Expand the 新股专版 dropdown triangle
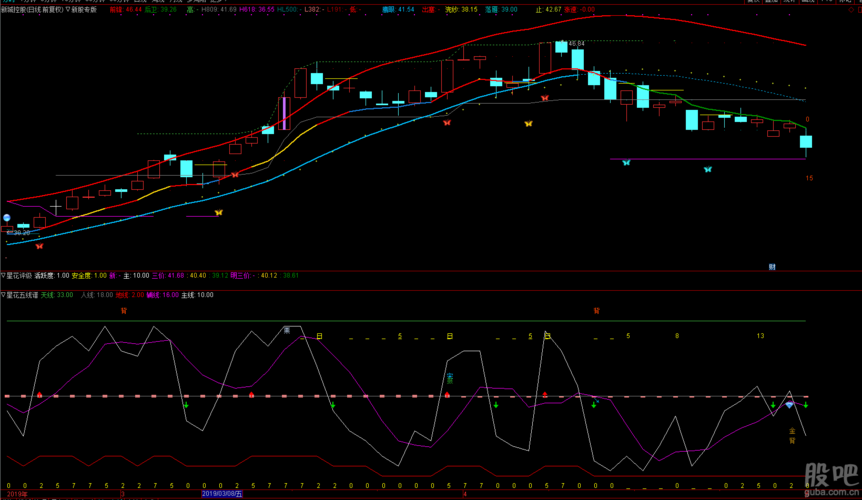862x500 pixels. (x=68, y=9)
